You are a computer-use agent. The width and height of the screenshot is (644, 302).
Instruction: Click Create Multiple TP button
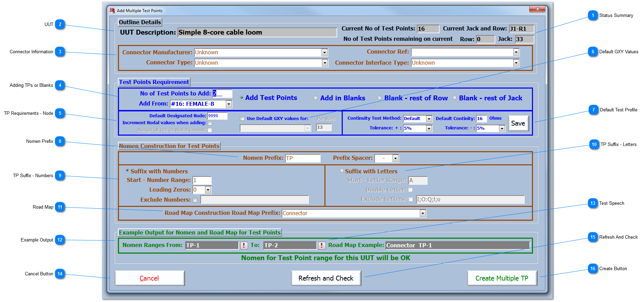pos(502,278)
